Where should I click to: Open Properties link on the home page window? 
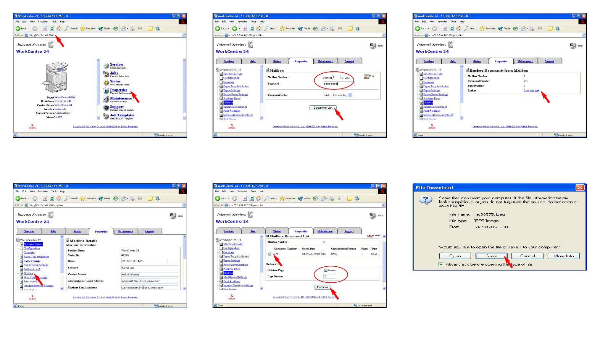pyautogui.click(x=119, y=90)
